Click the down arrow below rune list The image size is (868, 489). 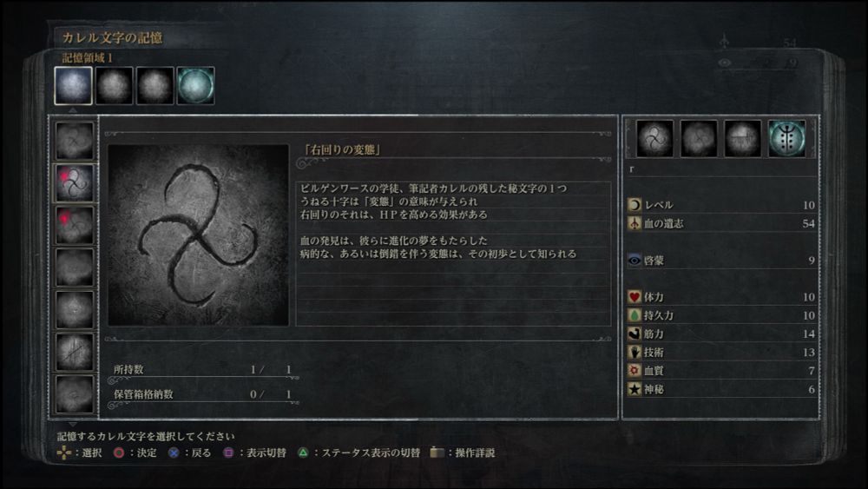point(73,424)
